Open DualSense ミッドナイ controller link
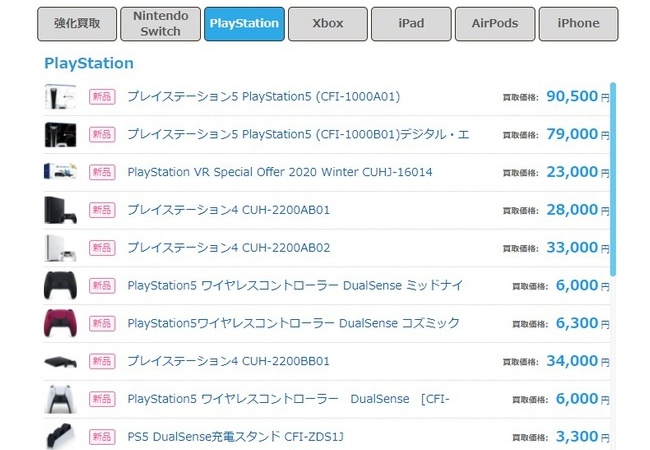Image resolution: width=650 pixels, height=450 pixels. (x=295, y=285)
